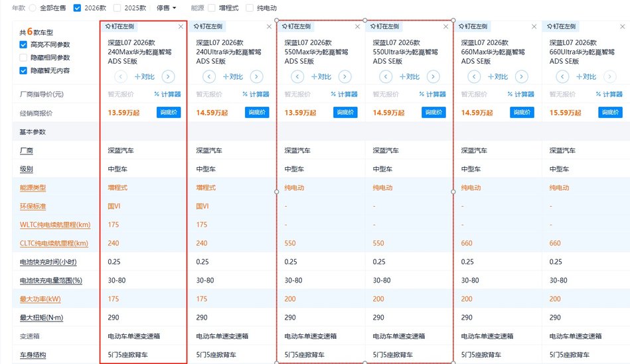The image size is (630, 364).
Task: Select the 240Max model title text
Action: [140, 52]
